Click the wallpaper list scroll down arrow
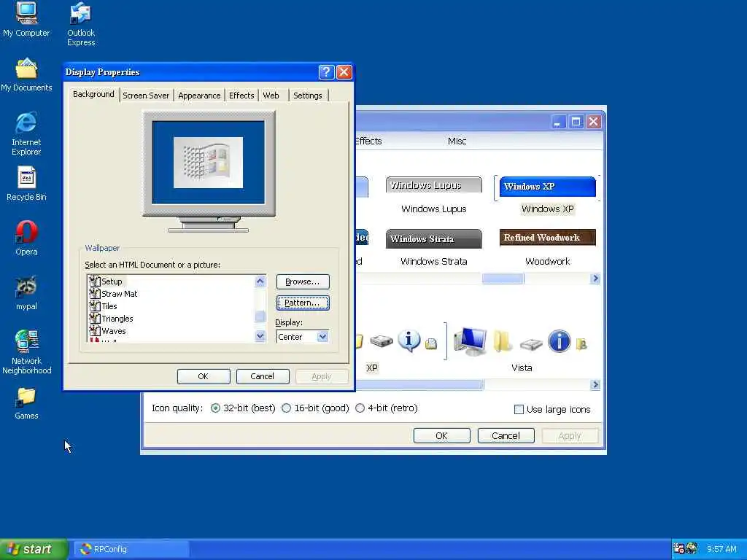Screen dimensions: 747x560 260,335
